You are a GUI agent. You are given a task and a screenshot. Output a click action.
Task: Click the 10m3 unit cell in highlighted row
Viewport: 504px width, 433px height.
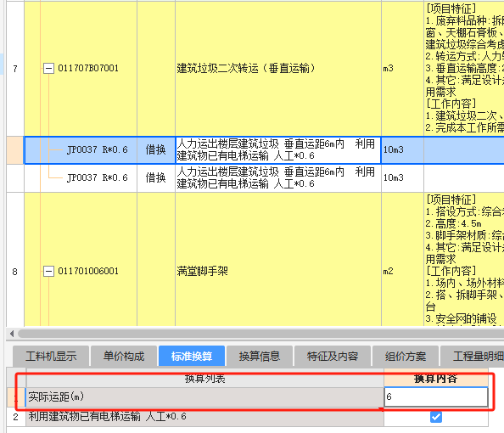tap(402, 150)
